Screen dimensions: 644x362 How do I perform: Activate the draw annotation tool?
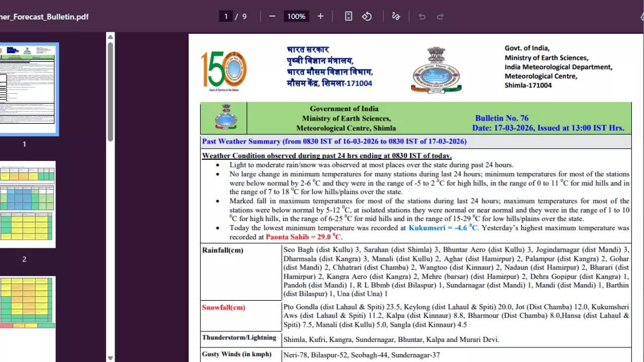click(x=396, y=17)
